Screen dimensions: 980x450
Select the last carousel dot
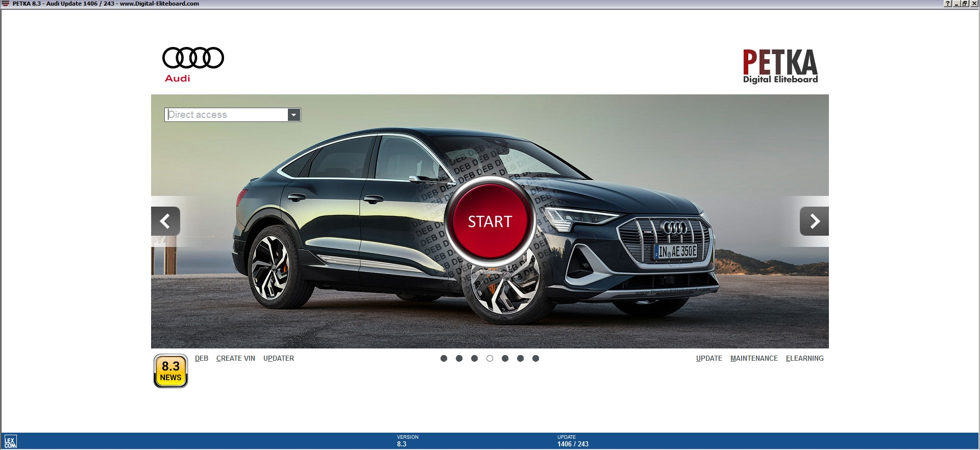pos(535,359)
